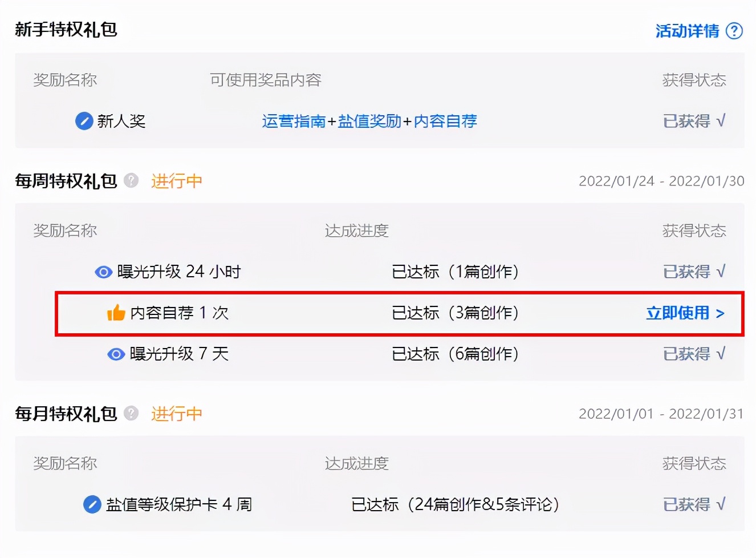This screenshot has height=558, width=756.
Task: Click the date range 2022/01/24 - 2022/01/30
Action: tap(661, 181)
